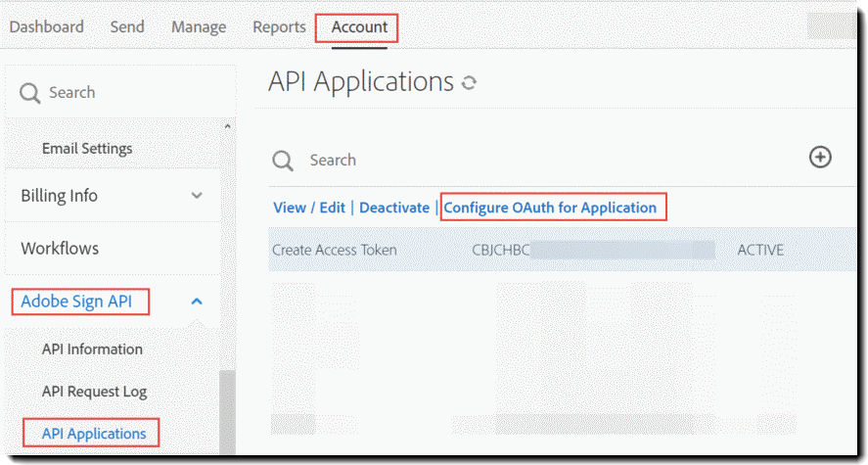Click the sidebar search magnifier icon
This screenshot has width=868, height=465.
(x=29, y=93)
